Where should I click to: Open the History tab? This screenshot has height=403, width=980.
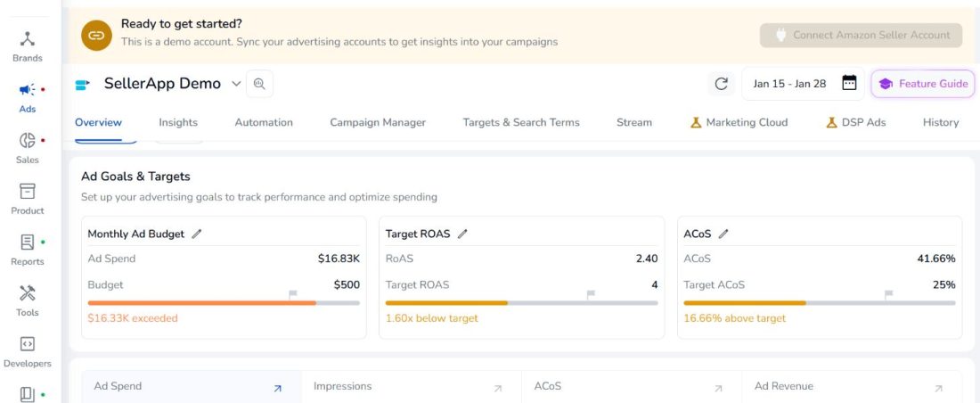click(x=941, y=123)
